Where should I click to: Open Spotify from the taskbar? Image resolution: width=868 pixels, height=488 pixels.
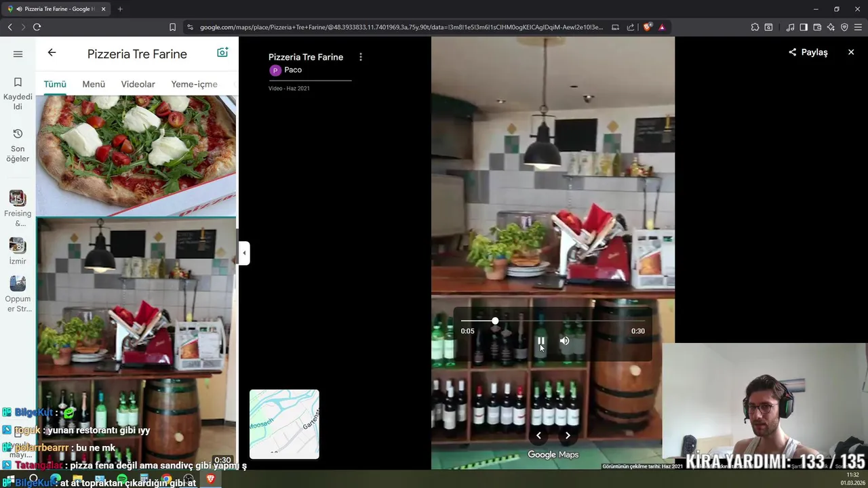pyautogui.click(x=122, y=479)
